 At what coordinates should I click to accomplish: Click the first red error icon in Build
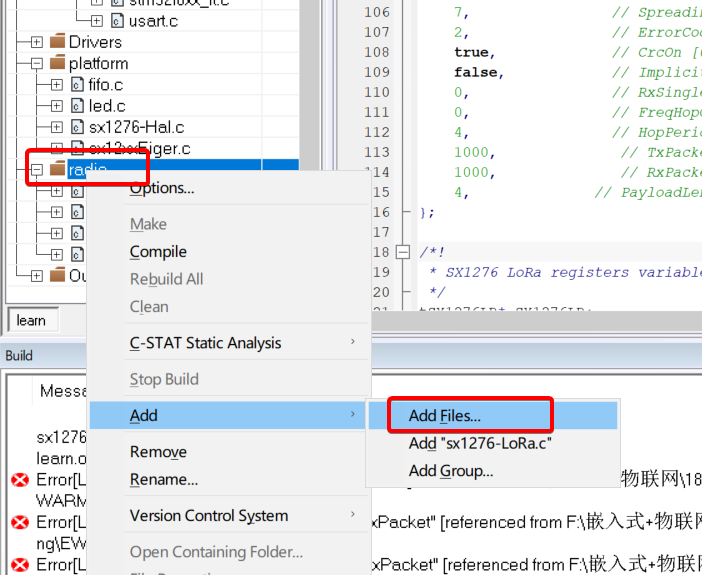(x=19, y=480)
